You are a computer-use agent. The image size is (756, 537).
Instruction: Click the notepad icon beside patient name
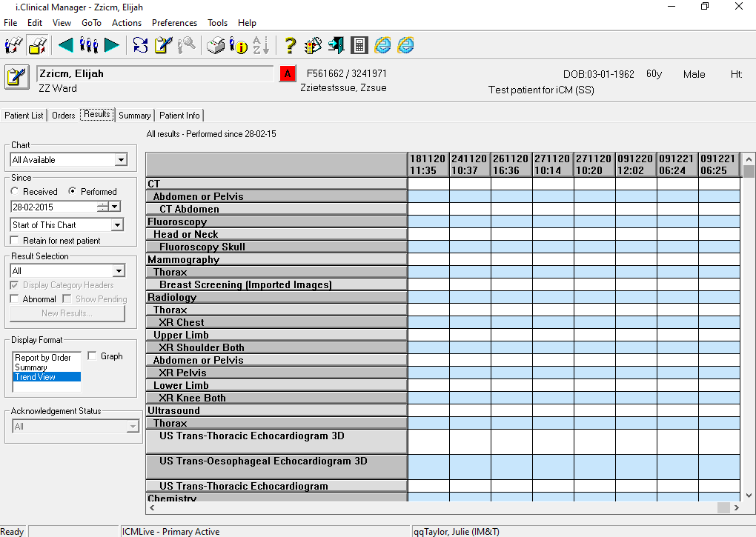pos(17,77)
